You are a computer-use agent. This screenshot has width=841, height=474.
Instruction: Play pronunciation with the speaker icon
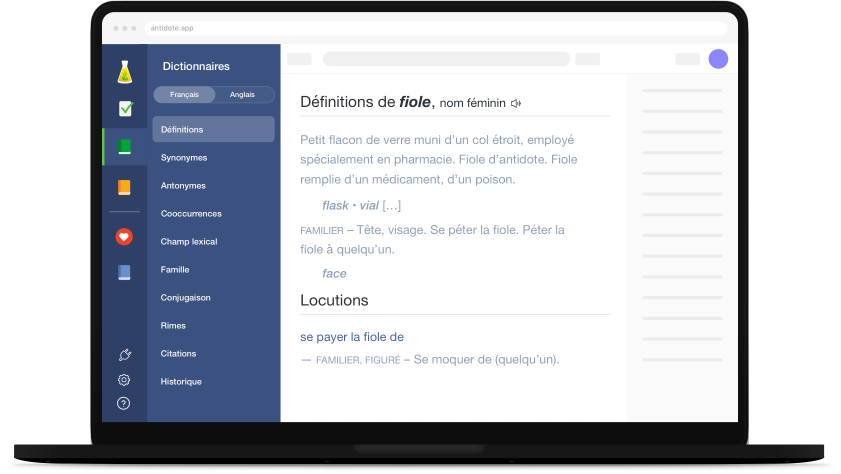tap(516, 103)
